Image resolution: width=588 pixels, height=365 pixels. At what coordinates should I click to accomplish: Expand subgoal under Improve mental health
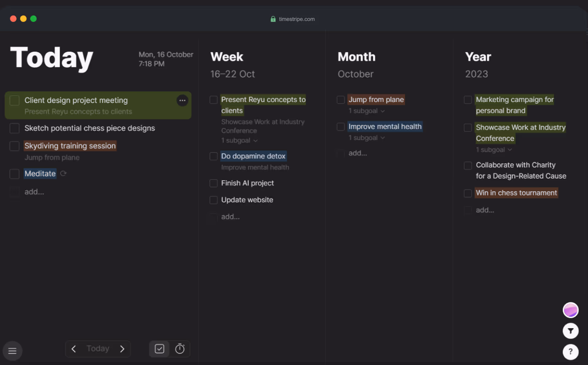tap(367, 138)
